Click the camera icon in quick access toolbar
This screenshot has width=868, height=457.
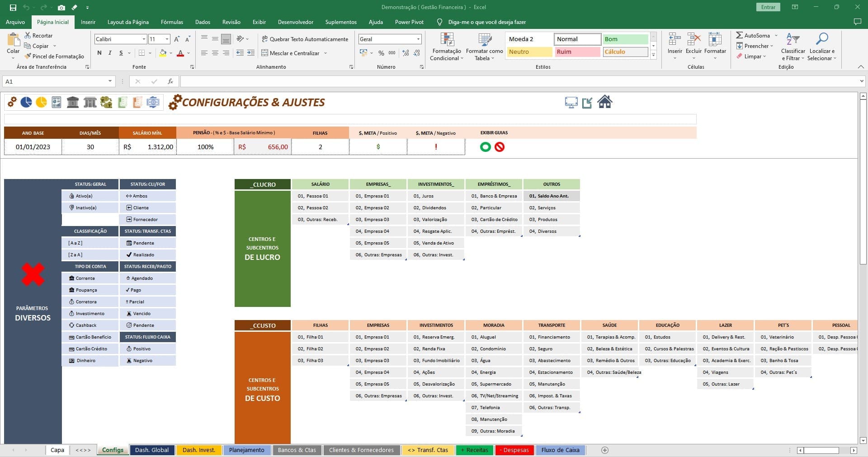click(x=61, y=7)
